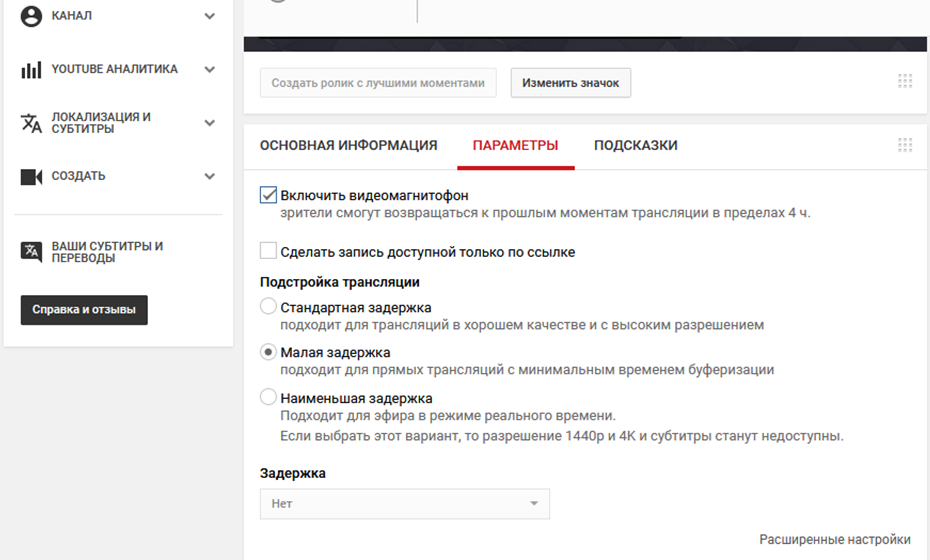Click the drag handle grid icon beside Изменить значок

pyautogui.click(x=905, y=82)
